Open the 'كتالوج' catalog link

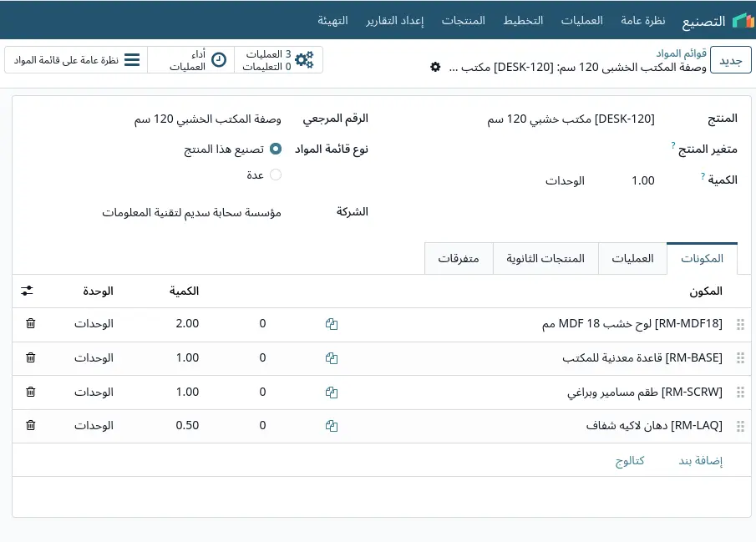[x=630, y=461]
